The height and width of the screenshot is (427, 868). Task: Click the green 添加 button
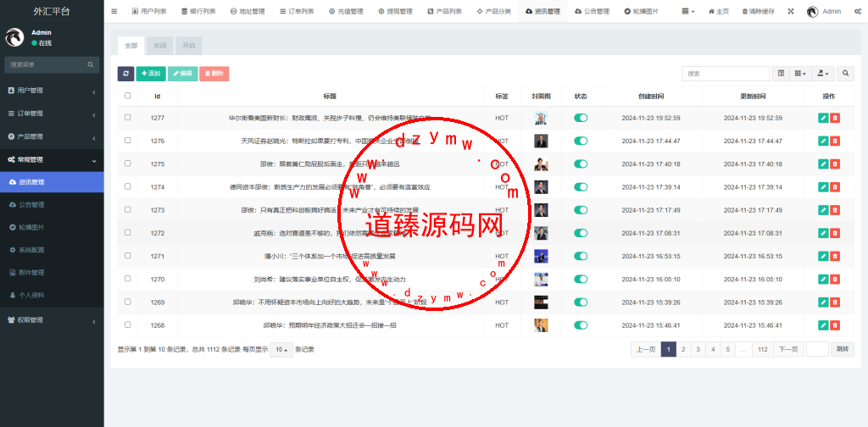[x=151, y=74]
